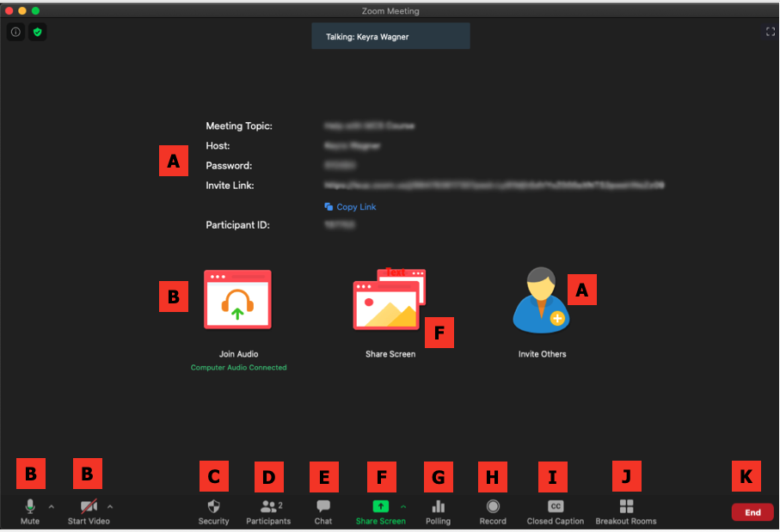Mute the microphone
The width and height of the screenshot is (780, 532).
(30, 511)
